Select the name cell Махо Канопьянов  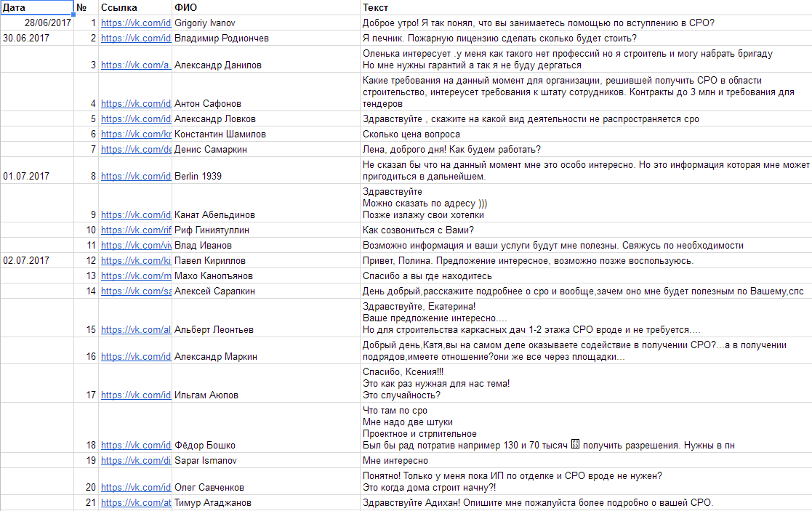pyautogui.click(x=266, y=276)
